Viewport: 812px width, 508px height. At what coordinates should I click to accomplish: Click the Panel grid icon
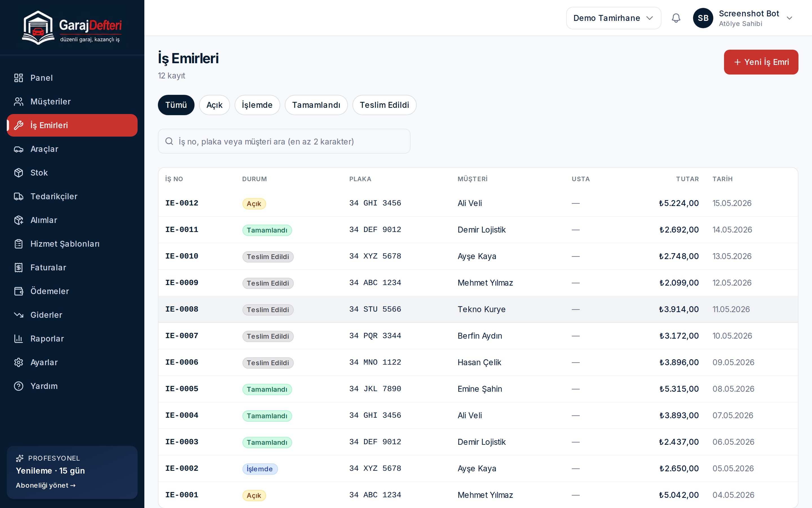point(18,78)
